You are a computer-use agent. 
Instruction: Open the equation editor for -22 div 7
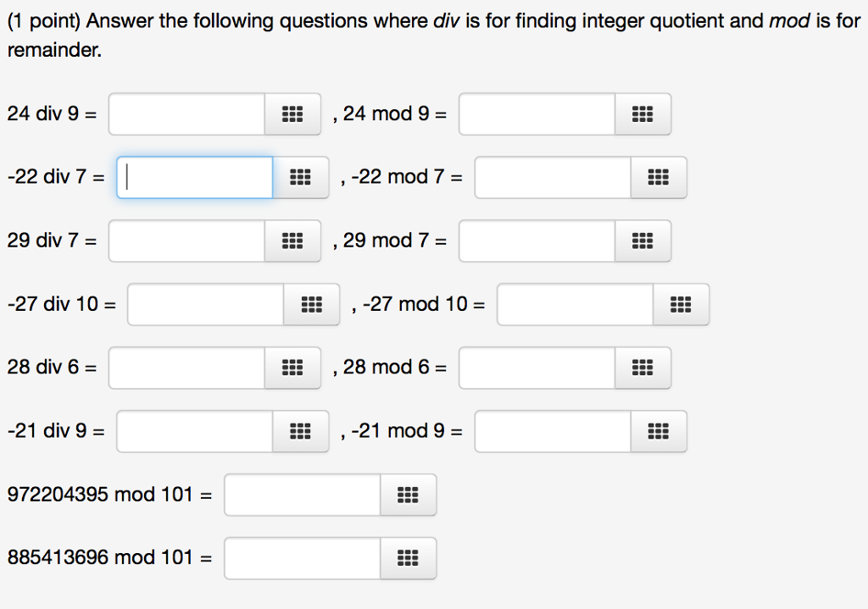click(x=301, y=177)
